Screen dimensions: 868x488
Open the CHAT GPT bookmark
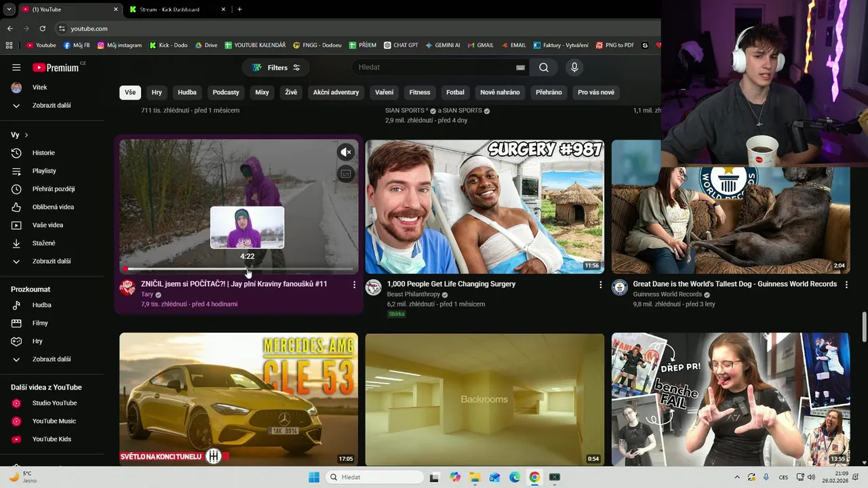[x=401, y=45]
